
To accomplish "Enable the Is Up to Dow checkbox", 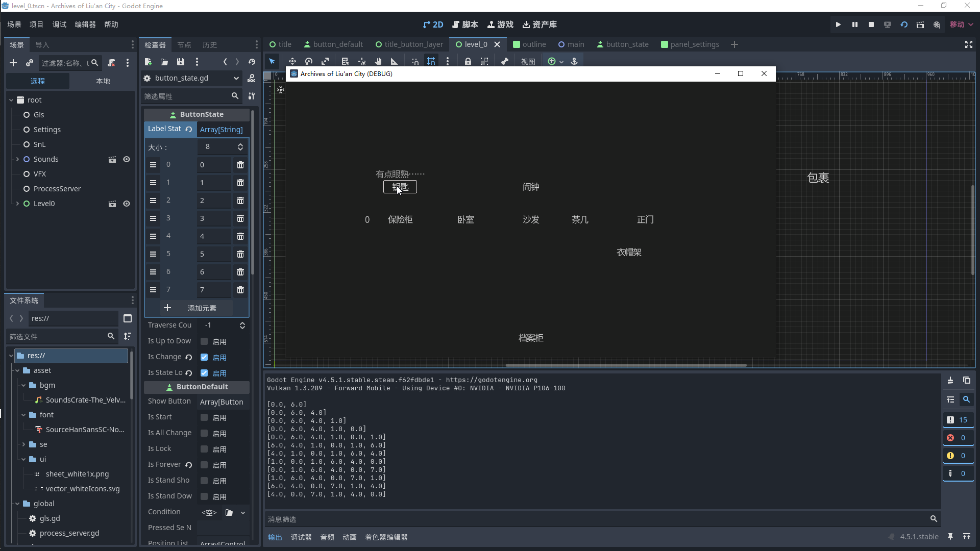I will pos(204,341).
